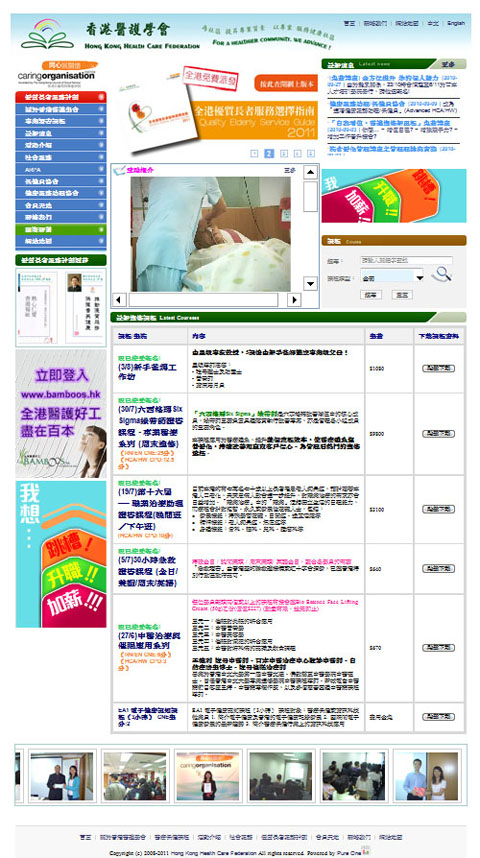This screenshot has width=480, height=858.
Task: Click the dropdown arrow beside the course type field
Action: 420,278
